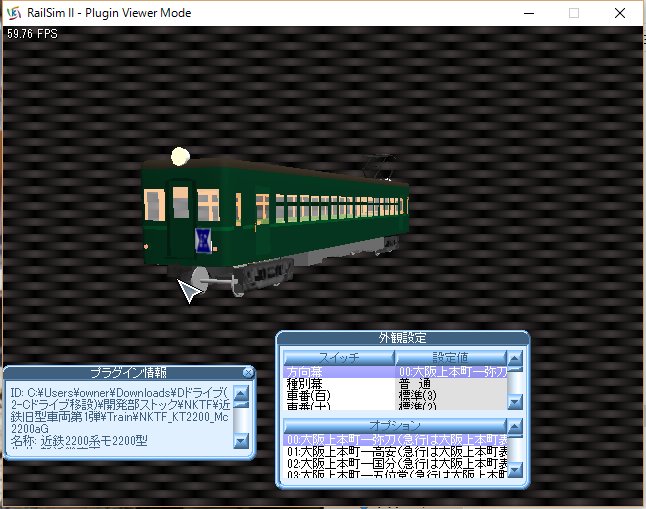Click the scrollbar thumb in プラグイン情報 panel
646x509 pixels.
[241, 404]
